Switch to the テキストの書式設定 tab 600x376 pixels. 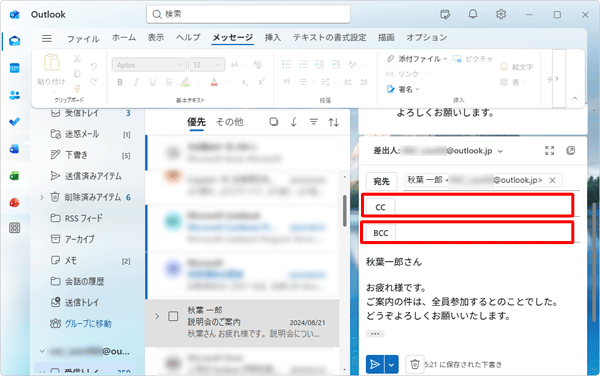[329, 37]
